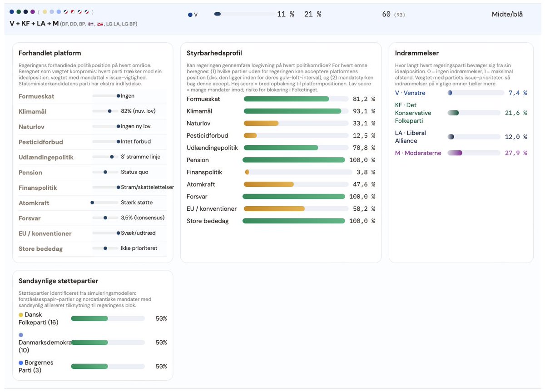Click the Midte/blå label
Viewport: 545px width, 392px height.
[x=507, y=14]
